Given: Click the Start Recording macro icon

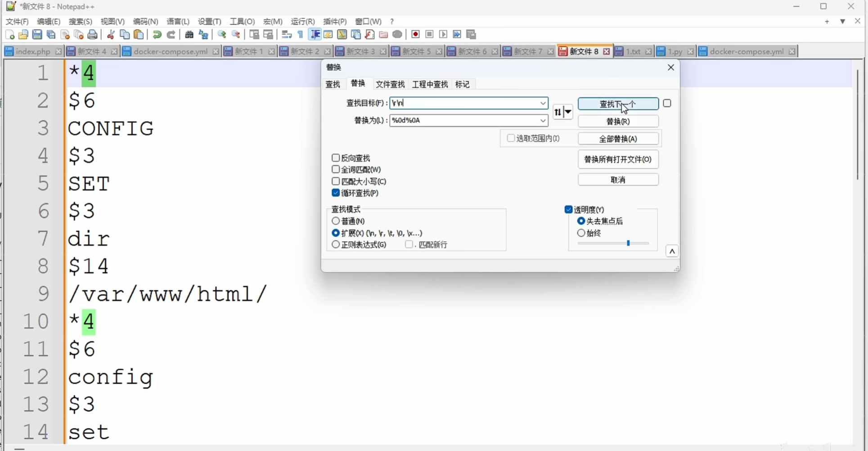Looking at the screenshot, I should coord(416,35).
